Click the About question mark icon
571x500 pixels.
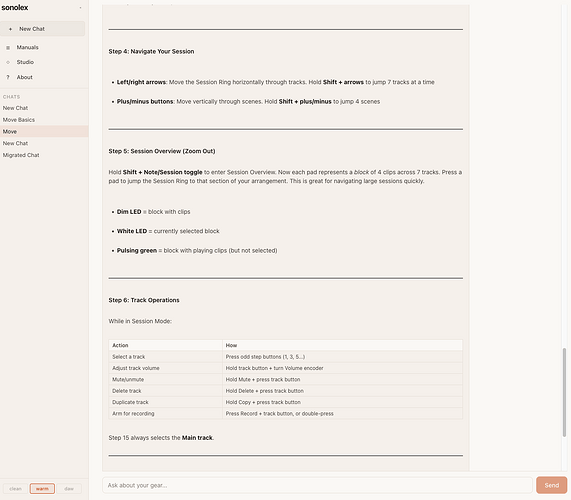[8, 77]
